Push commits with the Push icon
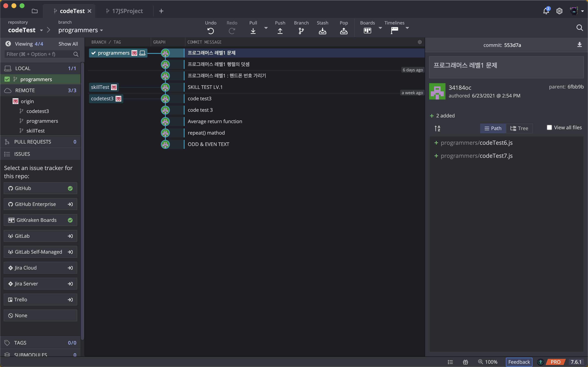This screenshot has width=588, height=367. (x=280, y=31)
